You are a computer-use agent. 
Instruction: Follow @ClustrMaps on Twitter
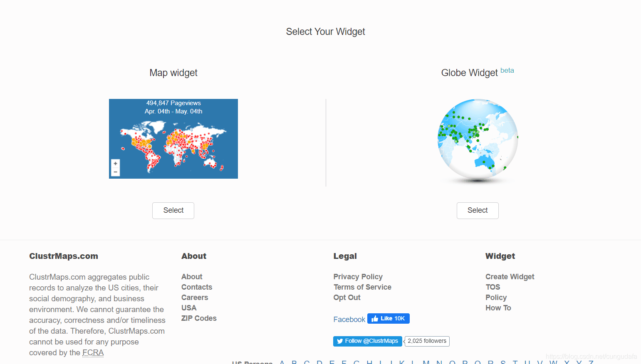[x=368, y=341]
